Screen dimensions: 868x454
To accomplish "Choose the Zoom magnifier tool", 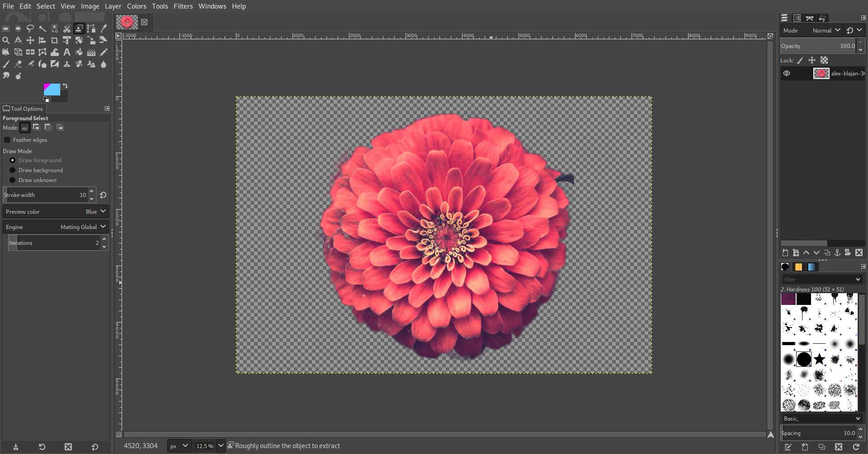I will pos(6,40).
